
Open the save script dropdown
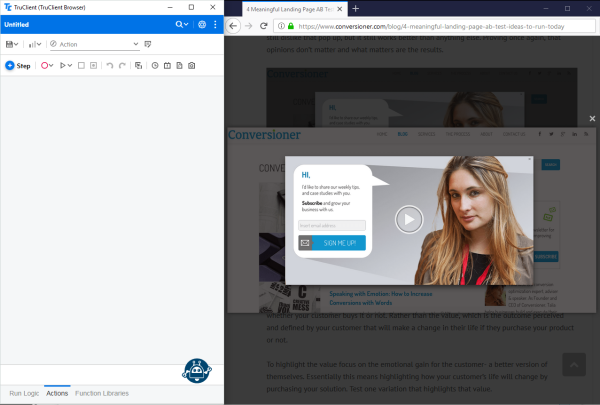coord(12,44)
